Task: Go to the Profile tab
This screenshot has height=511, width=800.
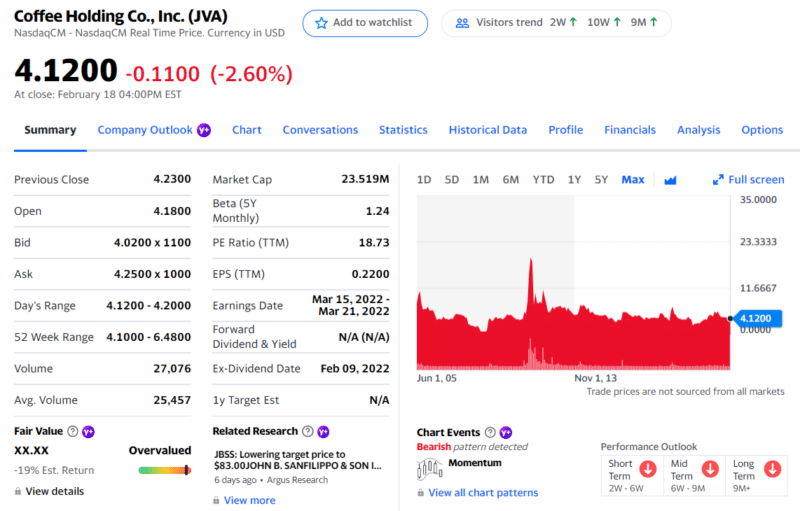Action: (565, 130)
